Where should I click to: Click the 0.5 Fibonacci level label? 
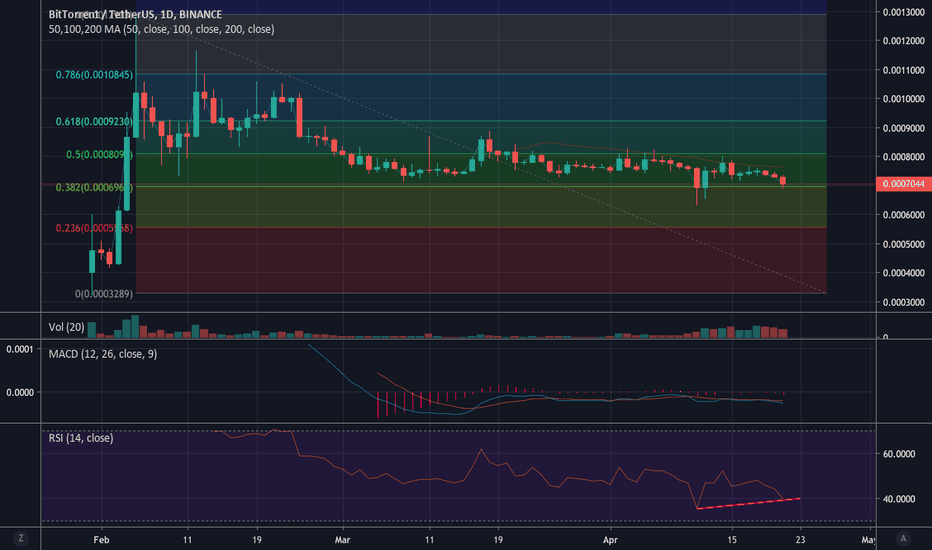pyautogui.click(x=99, y=155)
